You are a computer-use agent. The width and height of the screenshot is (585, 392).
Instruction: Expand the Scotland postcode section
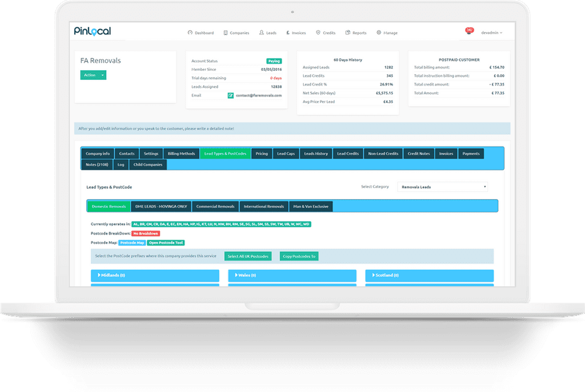(x=430, y=275)
